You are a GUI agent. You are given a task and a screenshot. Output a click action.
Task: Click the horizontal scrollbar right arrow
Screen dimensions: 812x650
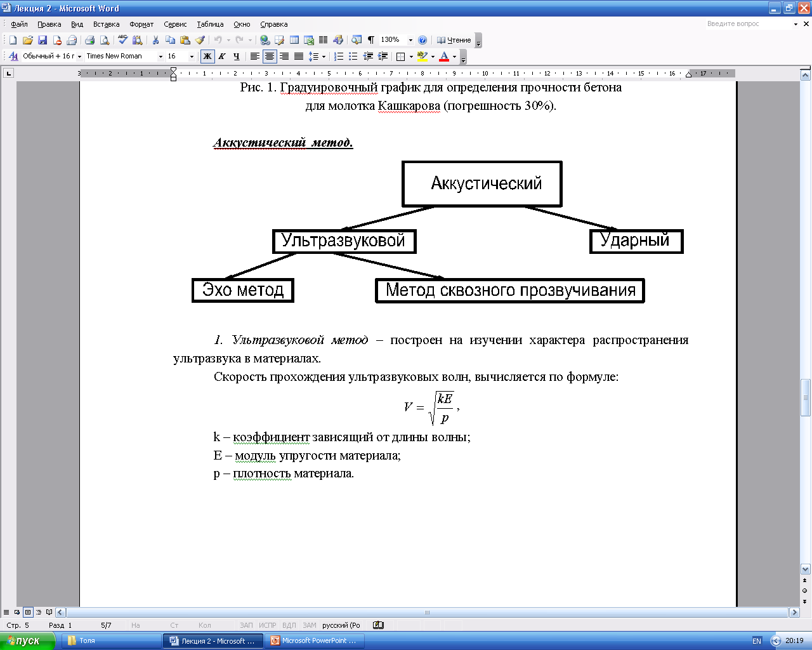pos(794,613)
